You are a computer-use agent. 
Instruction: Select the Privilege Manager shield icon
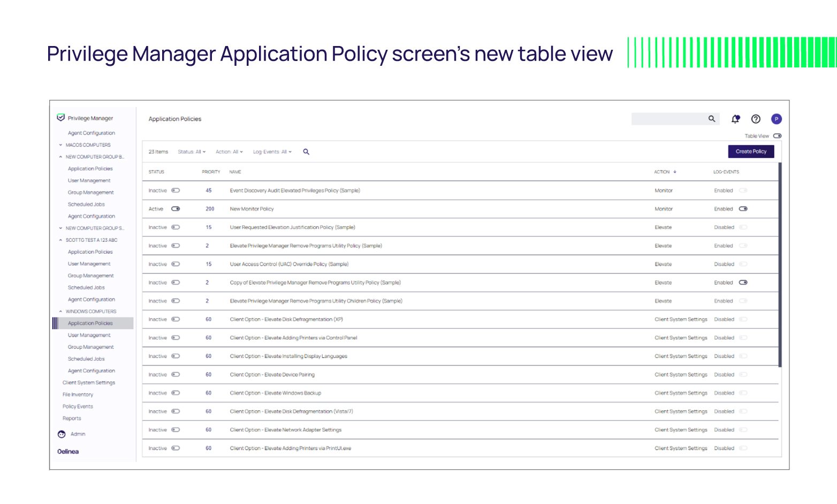click(60, 117)
